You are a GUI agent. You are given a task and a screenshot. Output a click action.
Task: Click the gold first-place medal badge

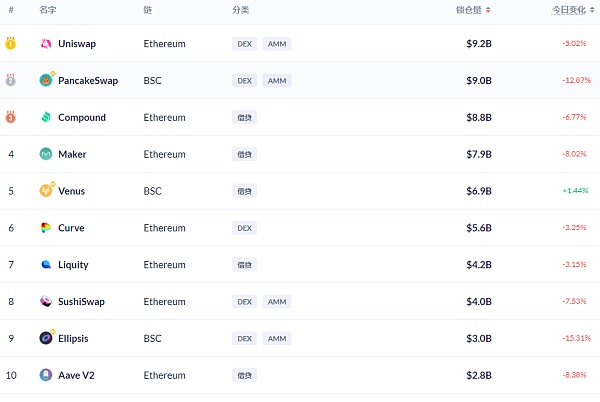pos(11,44)
